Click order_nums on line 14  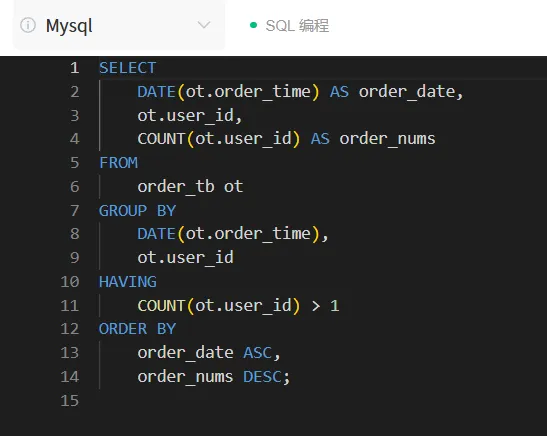coord(185,377)
